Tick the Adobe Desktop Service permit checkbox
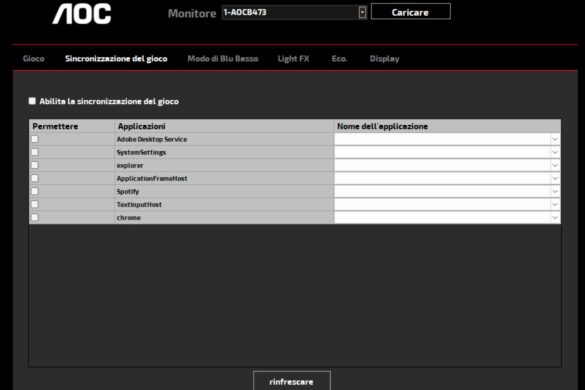The width and height of the screenshot is (585, 390). point(35,139)
